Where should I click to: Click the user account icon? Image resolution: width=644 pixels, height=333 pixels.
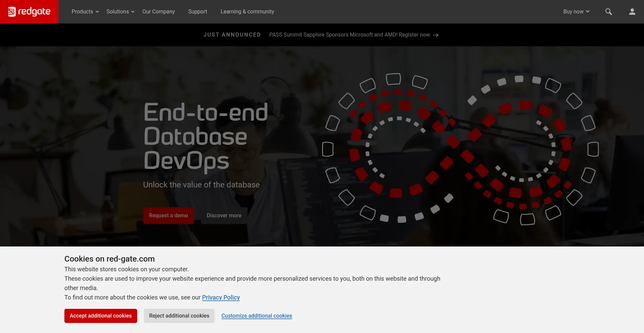(632, 12)
